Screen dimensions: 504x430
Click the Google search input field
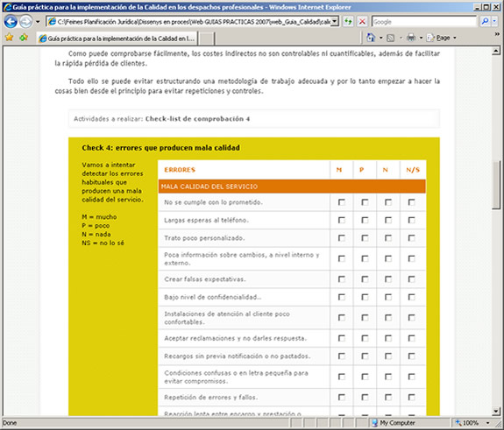click(x=424, y=22)
